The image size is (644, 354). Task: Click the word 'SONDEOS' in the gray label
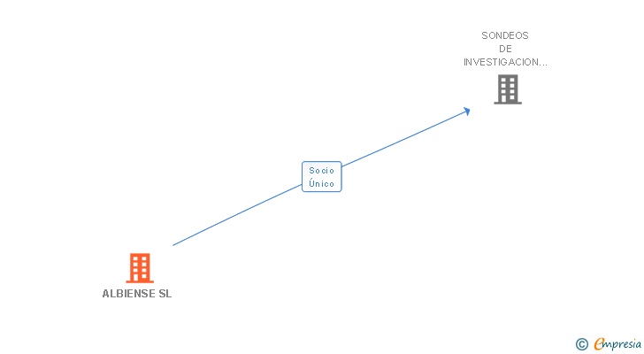(505, 35)
